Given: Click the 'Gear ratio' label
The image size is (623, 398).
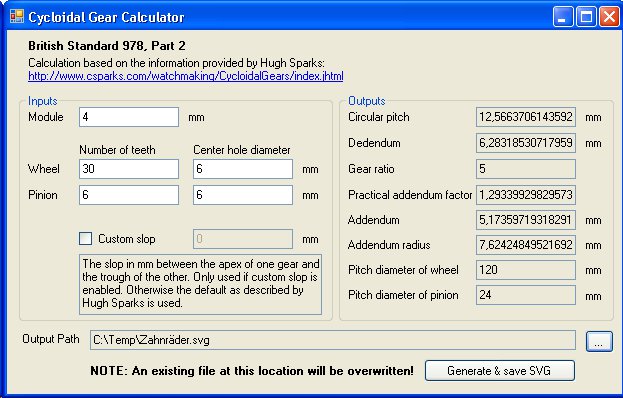Looking at the screenshot, I should [371, 169].
